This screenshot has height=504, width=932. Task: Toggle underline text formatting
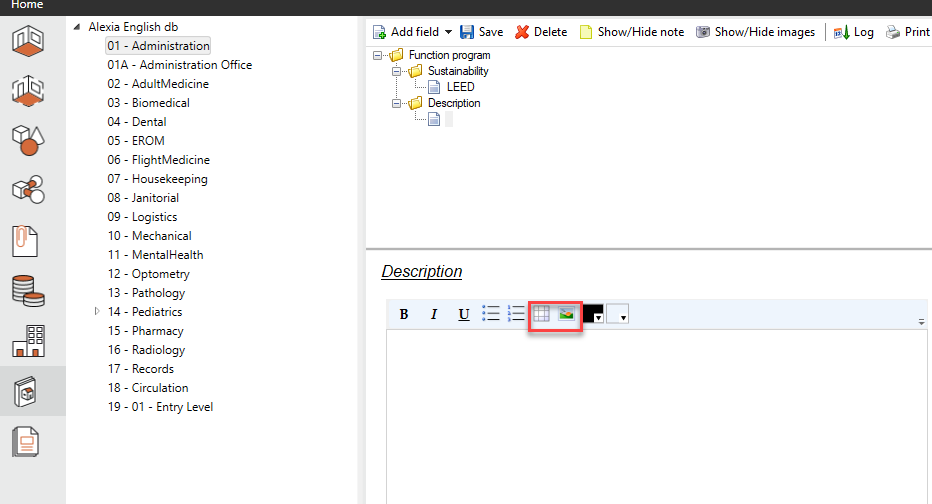(464, 314)
